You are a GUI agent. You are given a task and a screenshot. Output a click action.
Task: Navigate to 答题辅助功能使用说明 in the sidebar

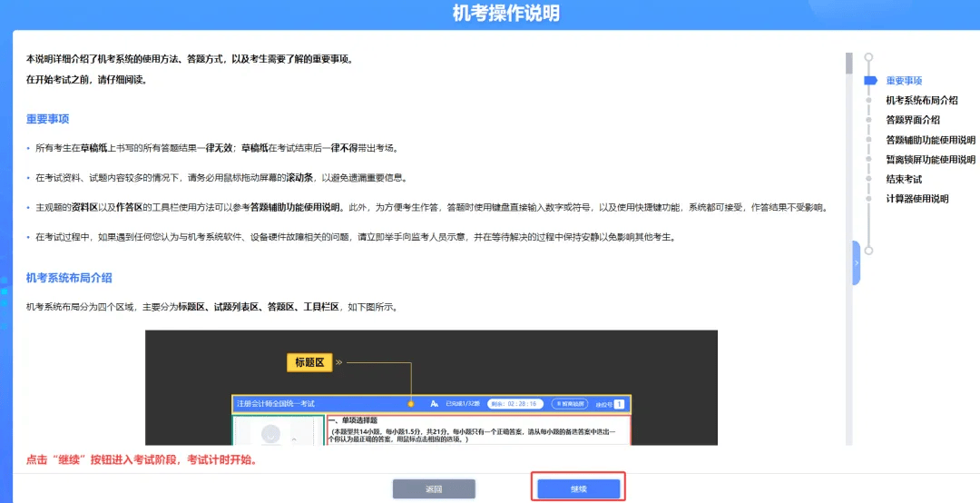pos(930,140)
